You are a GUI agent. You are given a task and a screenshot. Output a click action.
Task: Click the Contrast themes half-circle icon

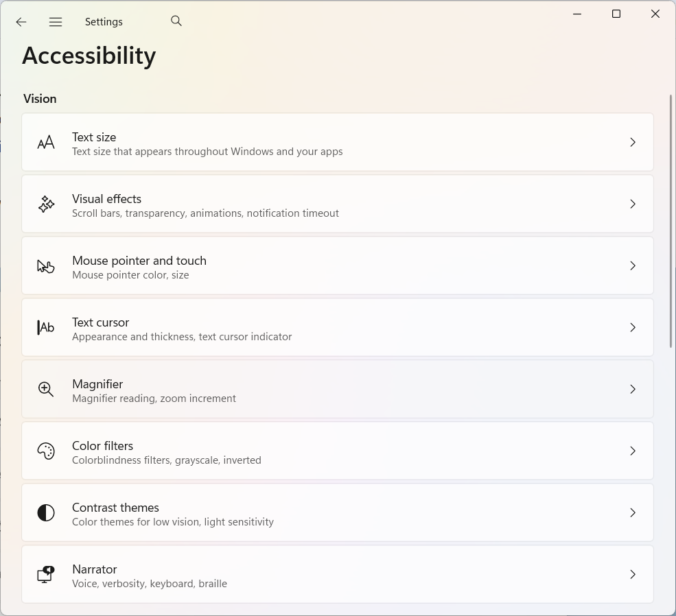coord(46,513)
